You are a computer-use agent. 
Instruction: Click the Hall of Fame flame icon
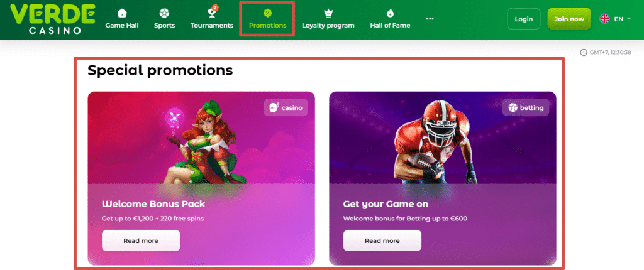click(390, 13)
